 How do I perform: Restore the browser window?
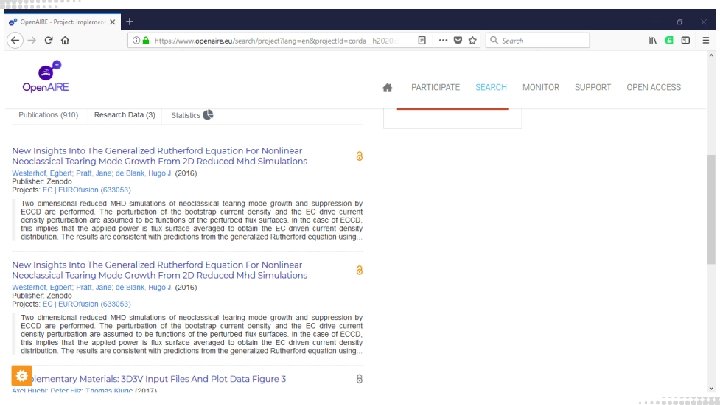point(680,22)
